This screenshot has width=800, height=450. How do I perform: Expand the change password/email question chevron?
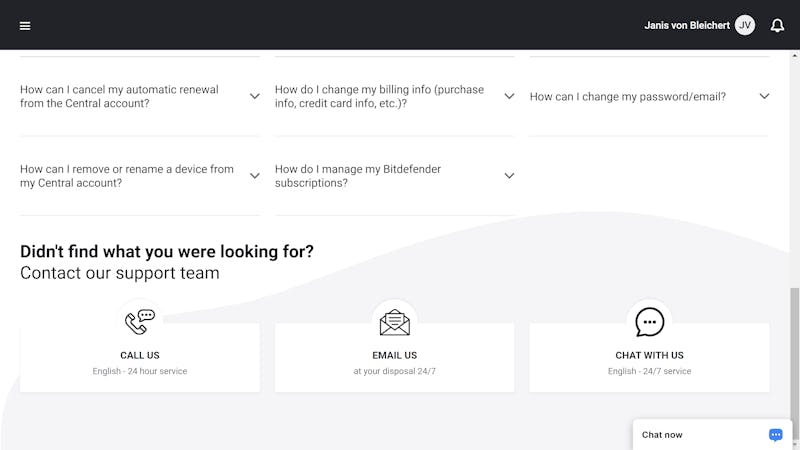click(764, 96)
